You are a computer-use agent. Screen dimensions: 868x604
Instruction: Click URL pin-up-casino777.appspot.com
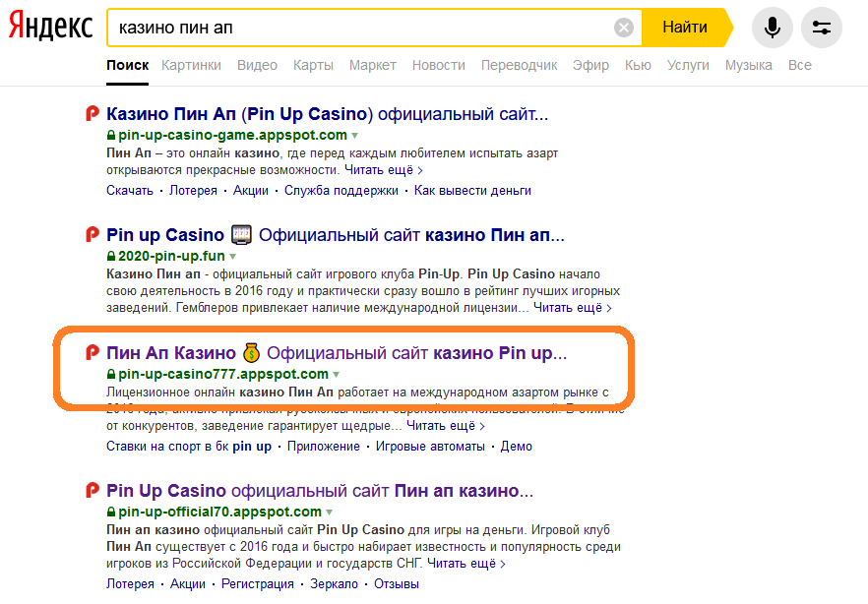tap(223, 374)
